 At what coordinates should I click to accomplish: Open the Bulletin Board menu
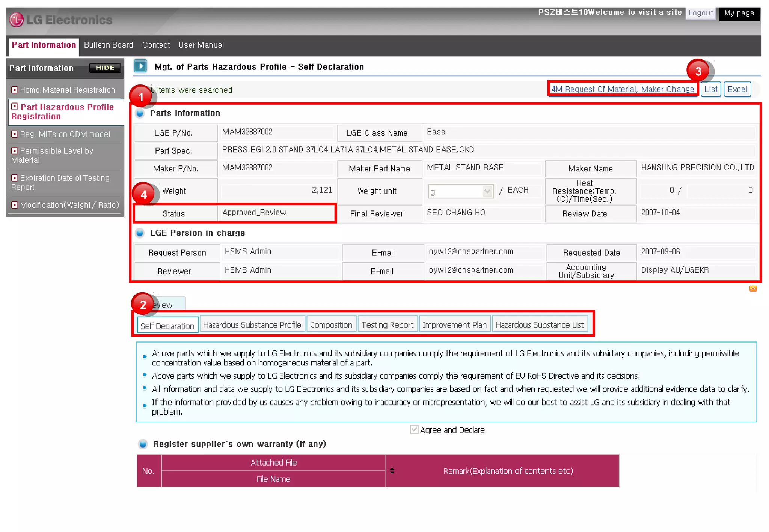pyautogui.click(x=109, y=45)
